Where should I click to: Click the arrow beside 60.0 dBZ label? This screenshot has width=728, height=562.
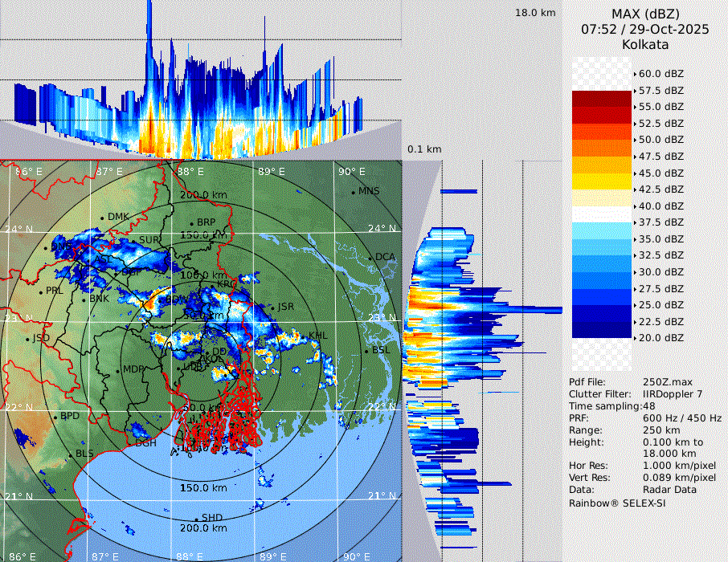pyautogui.click(x=635, y=74)
